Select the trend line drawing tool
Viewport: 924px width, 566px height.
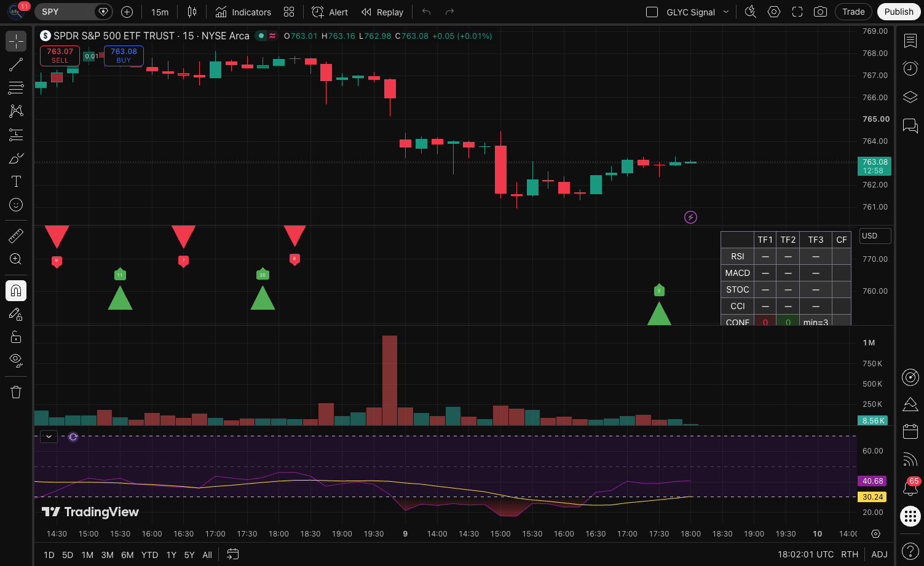click(16, 65)
